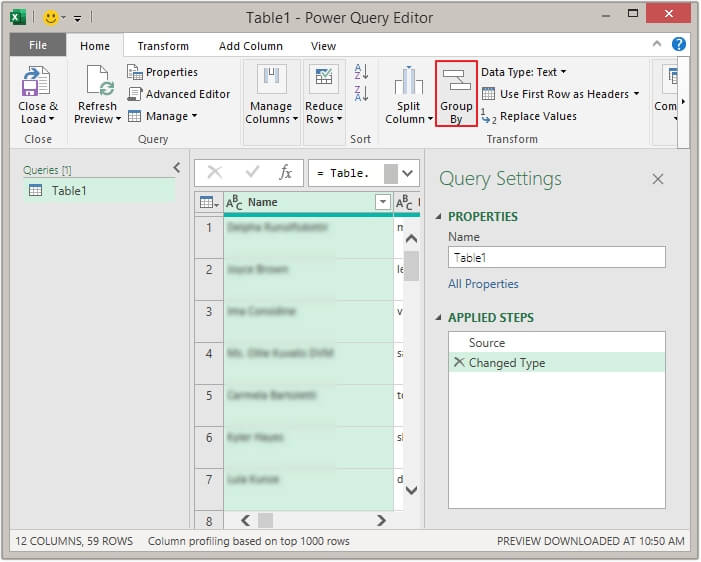Image resolution: width=701 pixels, height=562 pixels.
Task: Select the Source applied step
Action: pyautogui.click(x=487, y=343)
